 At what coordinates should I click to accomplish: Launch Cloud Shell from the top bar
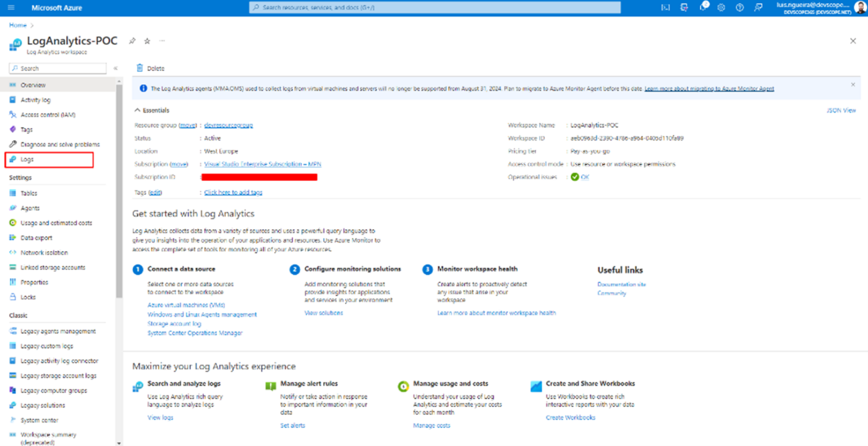coord(666,8)
